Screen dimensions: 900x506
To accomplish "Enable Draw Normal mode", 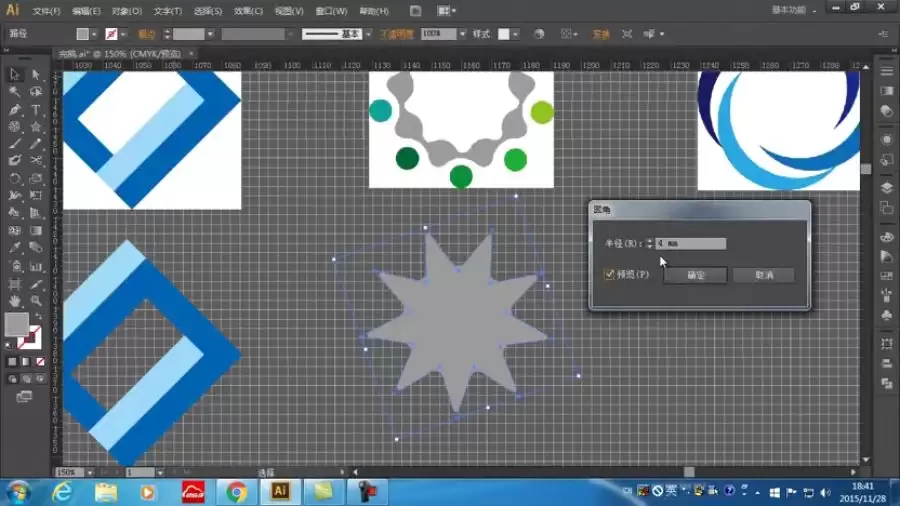I will pos(12,379).
